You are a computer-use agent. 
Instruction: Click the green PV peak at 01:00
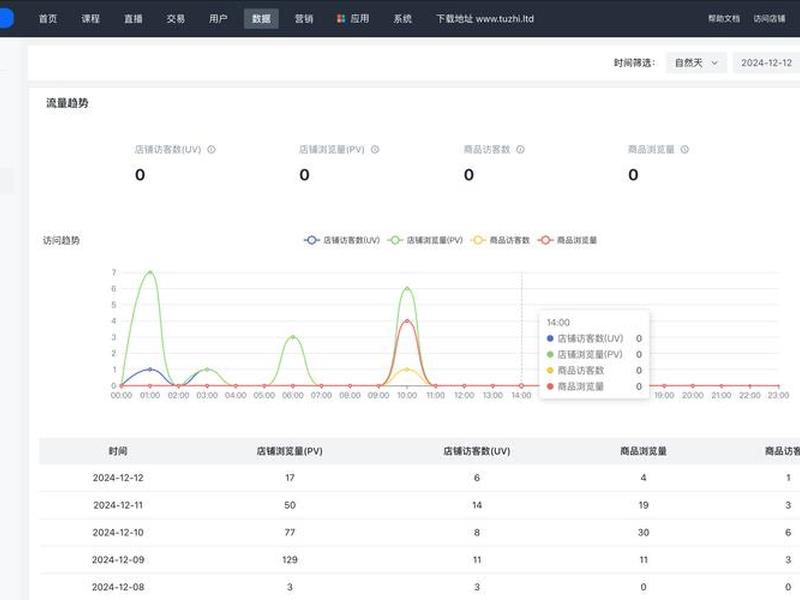(x=150, y=272)
